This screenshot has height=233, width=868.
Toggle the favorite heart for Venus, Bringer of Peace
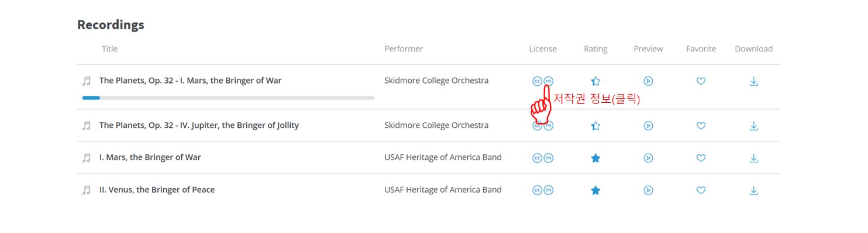pos(701,190)
